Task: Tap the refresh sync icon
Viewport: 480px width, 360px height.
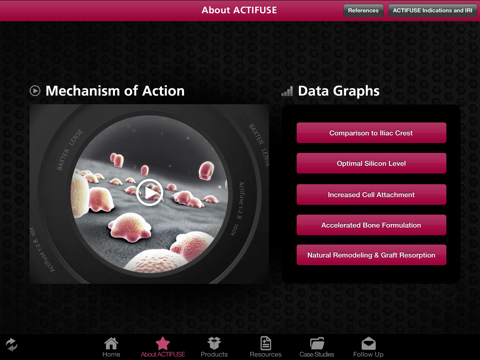Action: (x=11, y=345)
